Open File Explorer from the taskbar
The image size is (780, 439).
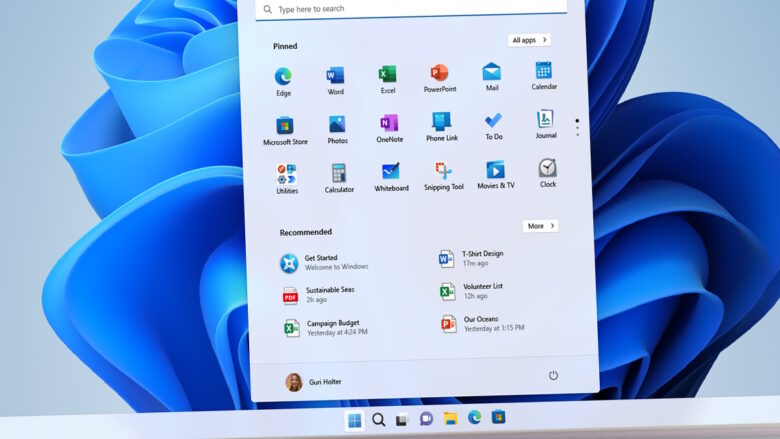pyautogui.click(x=450, y=418)
